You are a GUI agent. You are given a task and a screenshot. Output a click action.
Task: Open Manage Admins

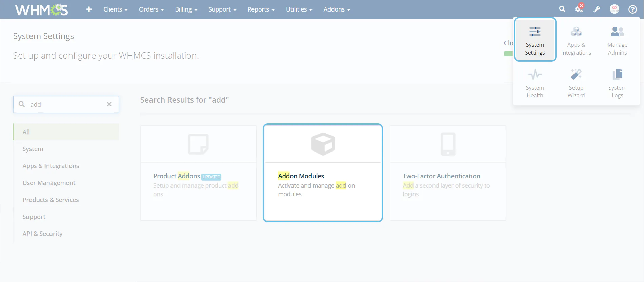click(x=617, y=40)
